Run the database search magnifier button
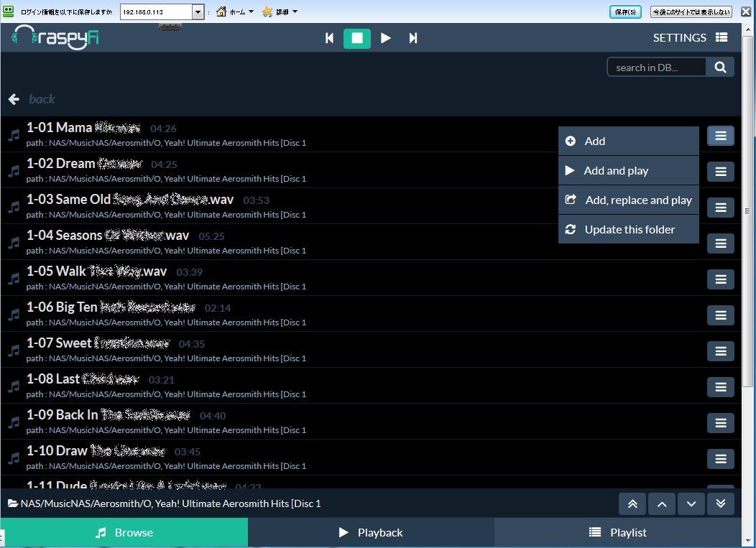The width and height of the screenshot is (756, 548). pos(720,68)
